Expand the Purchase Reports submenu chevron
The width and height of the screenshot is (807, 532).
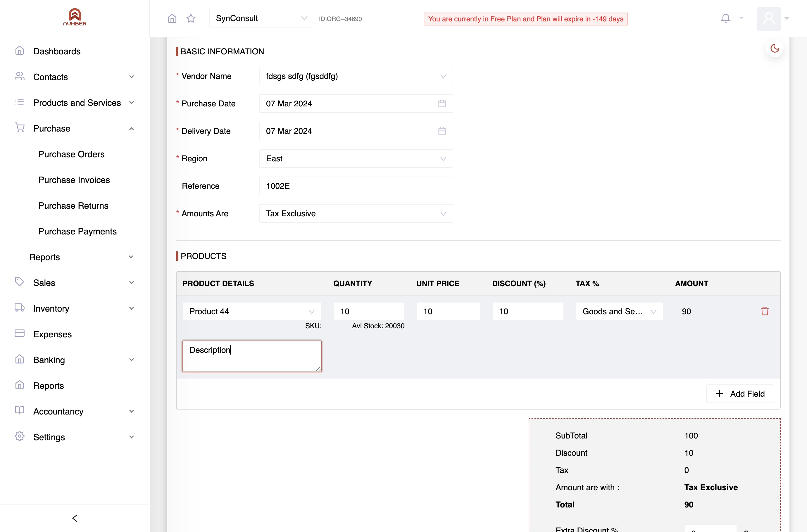point(131,257)
